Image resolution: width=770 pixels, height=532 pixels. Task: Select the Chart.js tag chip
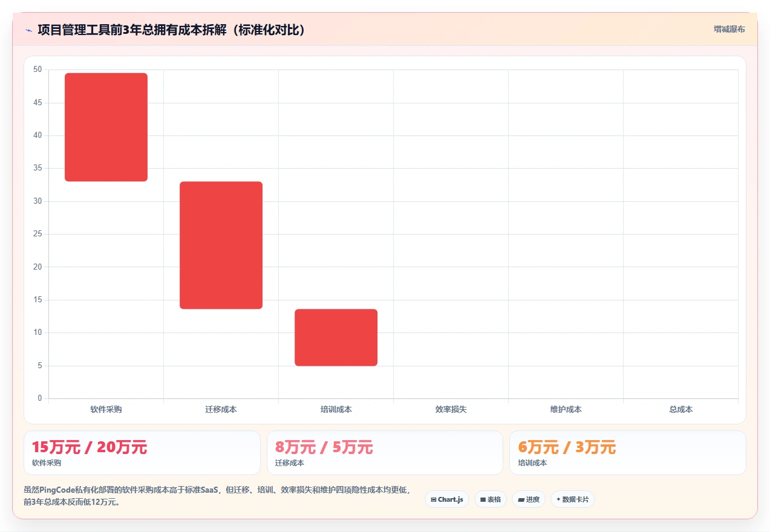click(x=447, y=499)
